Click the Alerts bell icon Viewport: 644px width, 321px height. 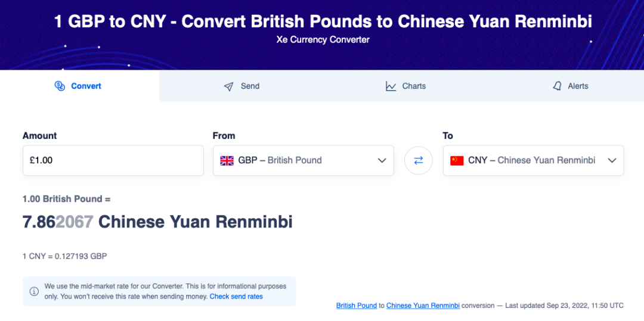[558, 86]
